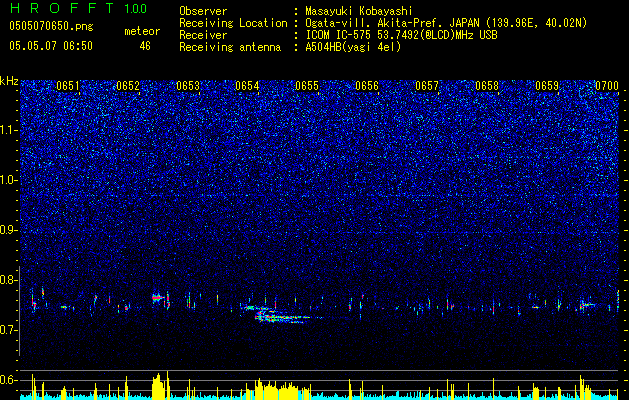Click the 0.9 kHz frequency label
This screenshot has width=629, height=400.
tap(9, 230)
